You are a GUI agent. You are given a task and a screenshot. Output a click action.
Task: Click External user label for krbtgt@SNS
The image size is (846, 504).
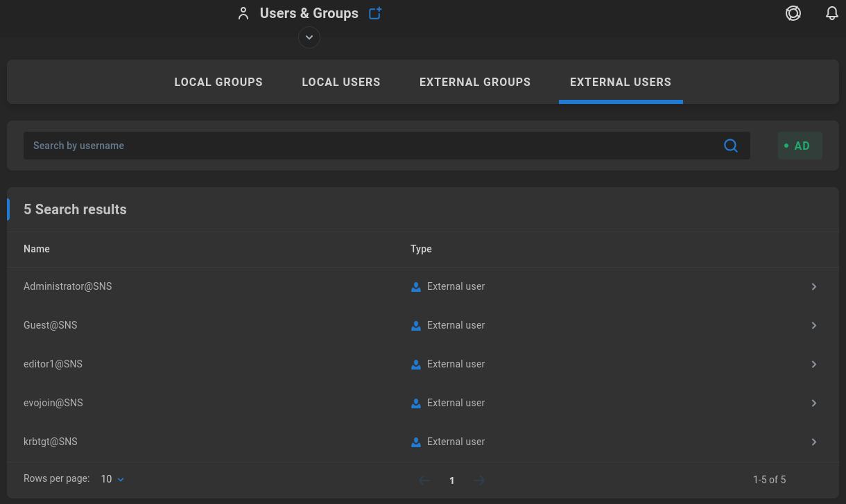coord(456,442)
